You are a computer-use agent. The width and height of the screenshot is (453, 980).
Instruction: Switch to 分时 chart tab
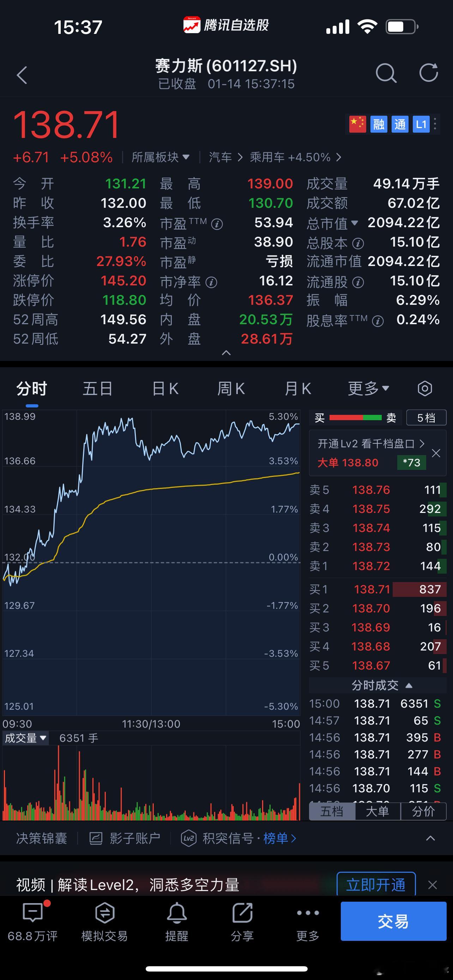tap(31, 388)
